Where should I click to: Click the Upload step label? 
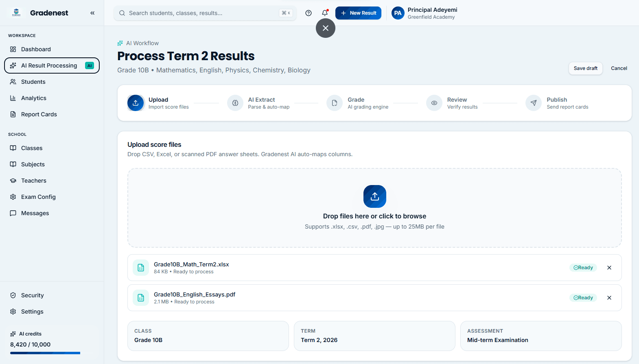pos(158,100)
